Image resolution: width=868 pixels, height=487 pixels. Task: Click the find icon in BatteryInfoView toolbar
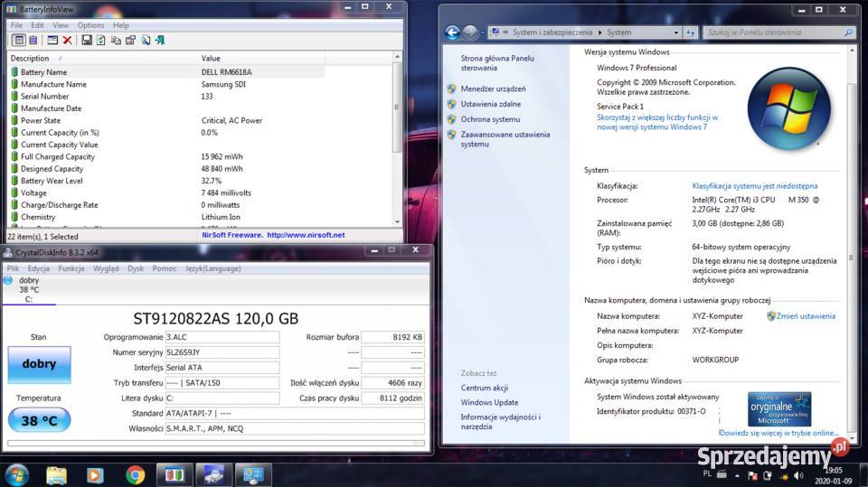(146, 40)
